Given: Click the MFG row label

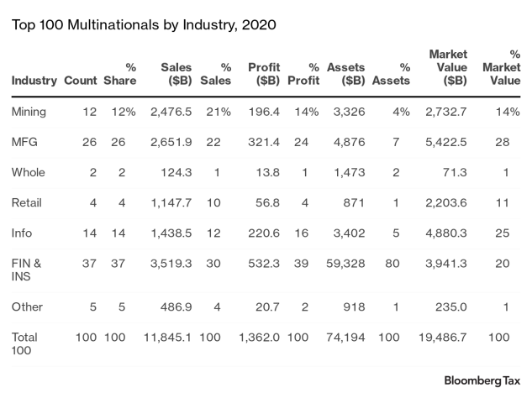Looking at the screenshot, I should click(x=25, y=141).
